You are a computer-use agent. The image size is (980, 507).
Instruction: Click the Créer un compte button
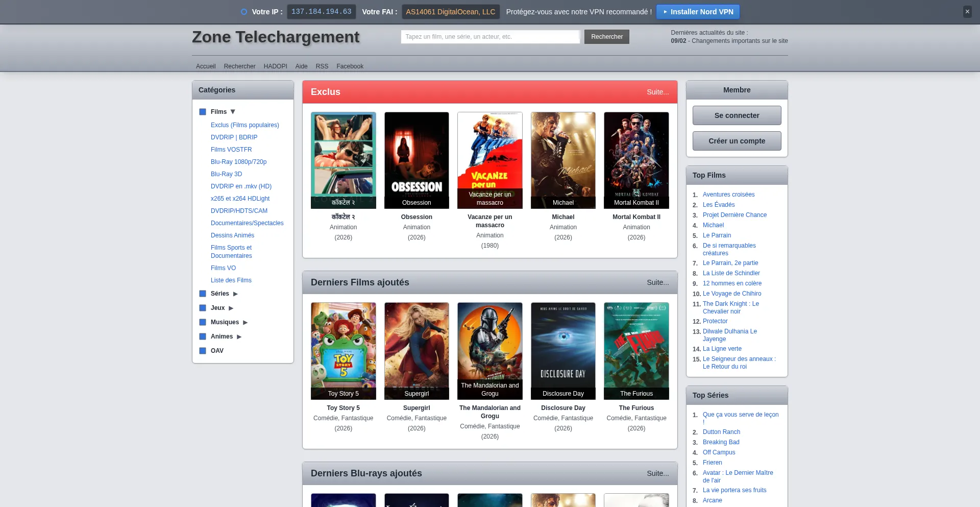pos(737,141)
